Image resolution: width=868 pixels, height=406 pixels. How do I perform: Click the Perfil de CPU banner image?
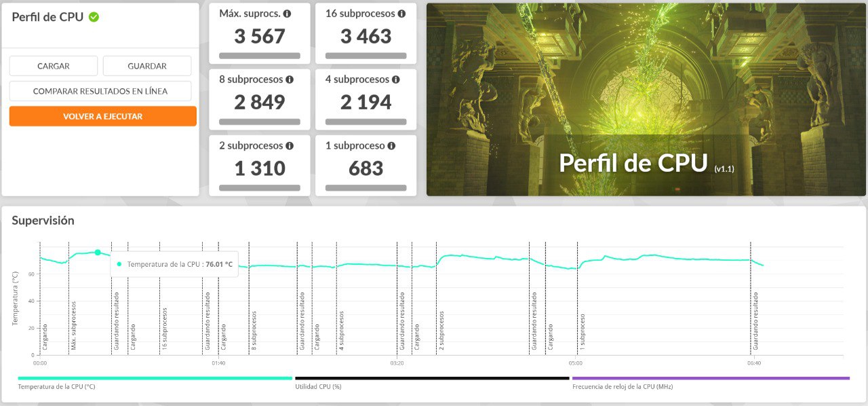tap(646, 100)
